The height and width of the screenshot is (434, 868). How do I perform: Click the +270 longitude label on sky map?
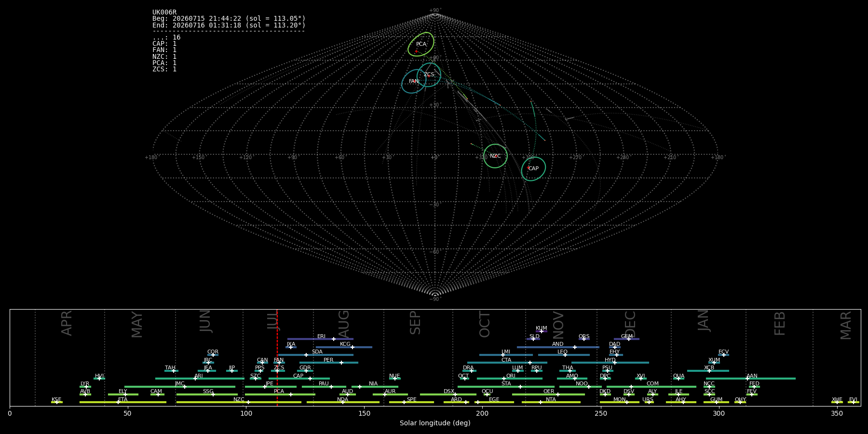pos(575,158)
